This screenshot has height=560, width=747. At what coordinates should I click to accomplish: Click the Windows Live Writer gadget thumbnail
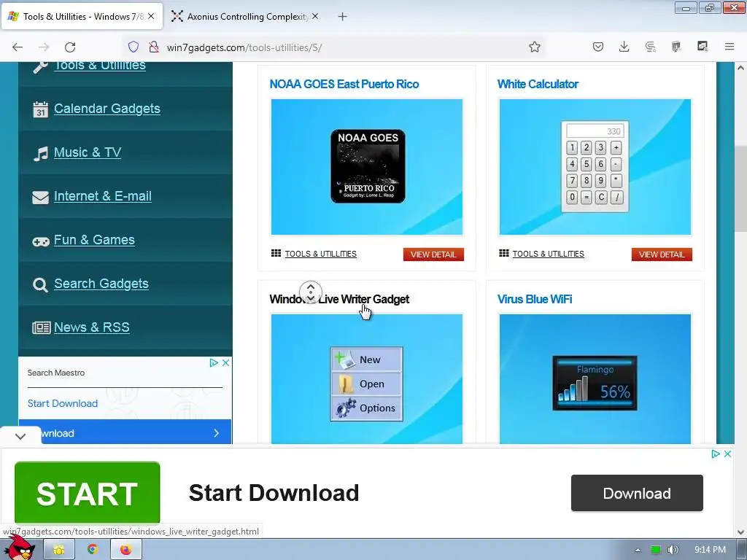pos(367,379)
